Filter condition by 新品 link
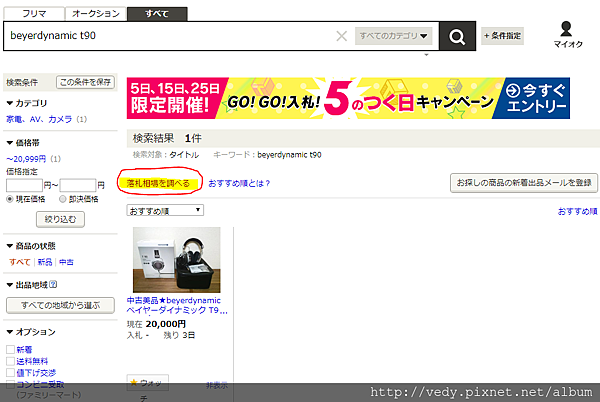 coord(45,262)
